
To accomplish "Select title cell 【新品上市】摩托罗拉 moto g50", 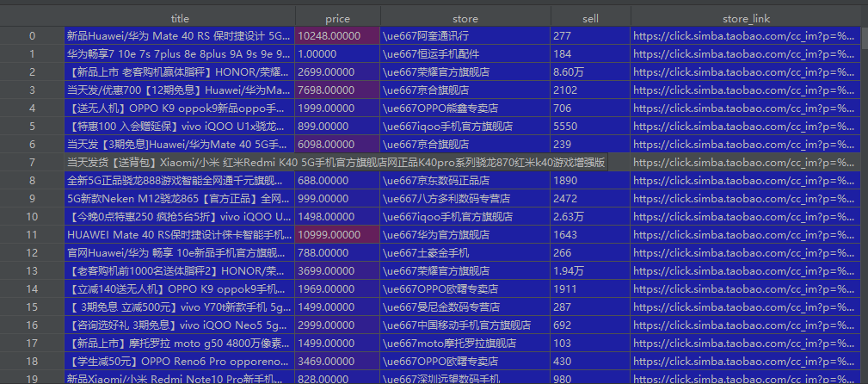I will 180,344.
